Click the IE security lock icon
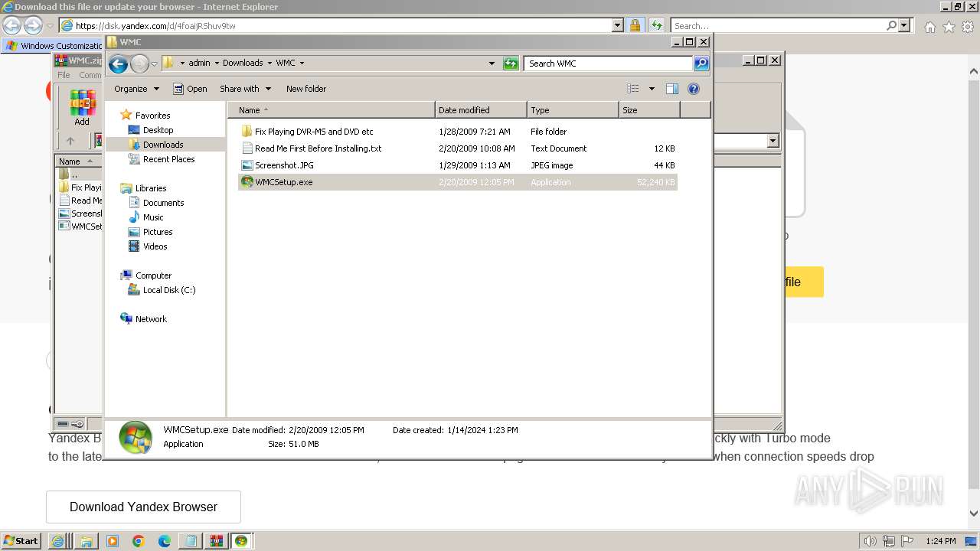 (635, 25)
